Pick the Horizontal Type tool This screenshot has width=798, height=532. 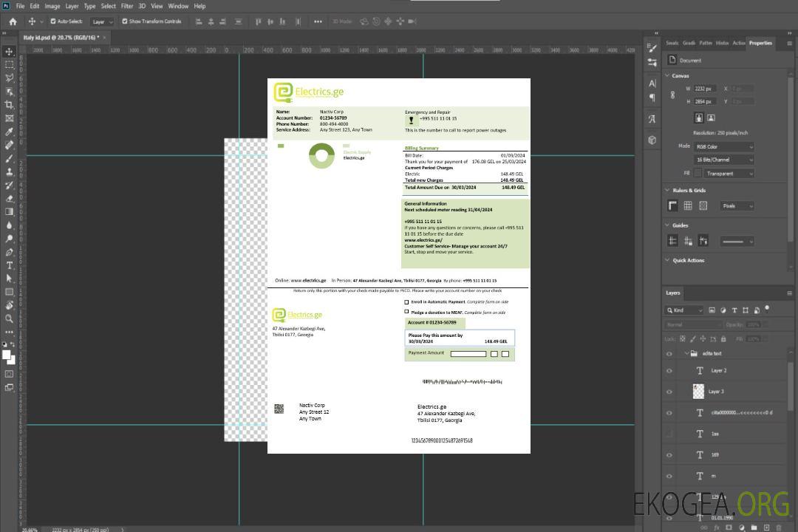(x=9, y=265)
